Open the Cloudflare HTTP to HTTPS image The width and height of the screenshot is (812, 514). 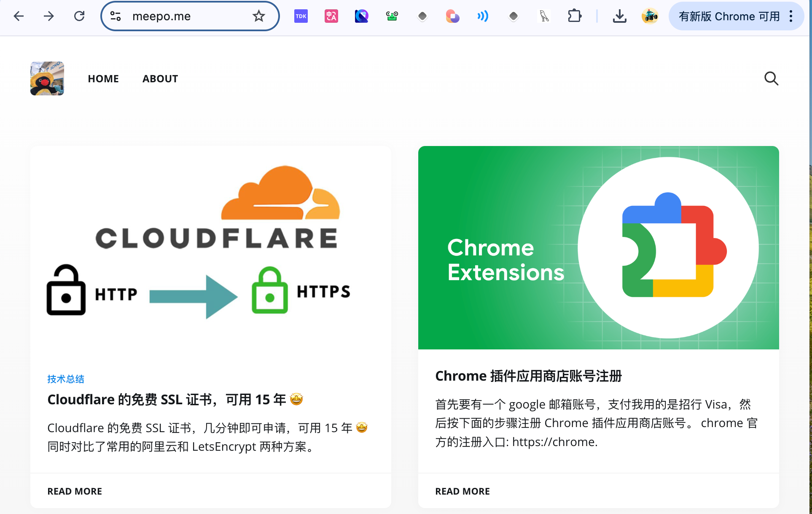[x=211, y=248]
